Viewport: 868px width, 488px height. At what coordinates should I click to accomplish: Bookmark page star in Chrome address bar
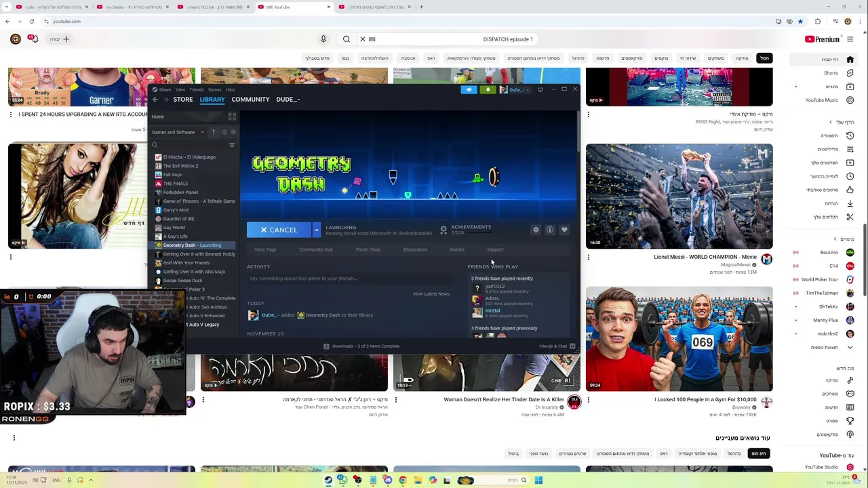click(800, 22)
